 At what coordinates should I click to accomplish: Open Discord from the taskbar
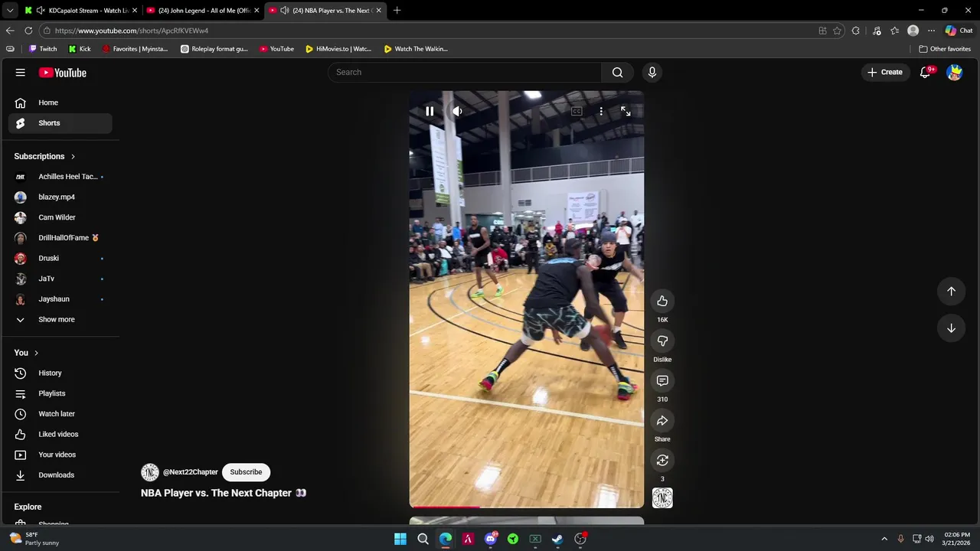pyautogui.click(x=491, y=539)
